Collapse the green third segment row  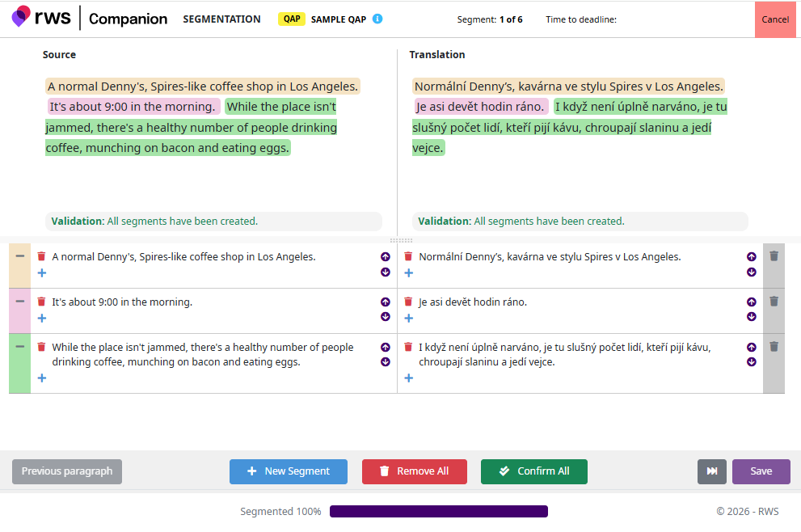19,347
